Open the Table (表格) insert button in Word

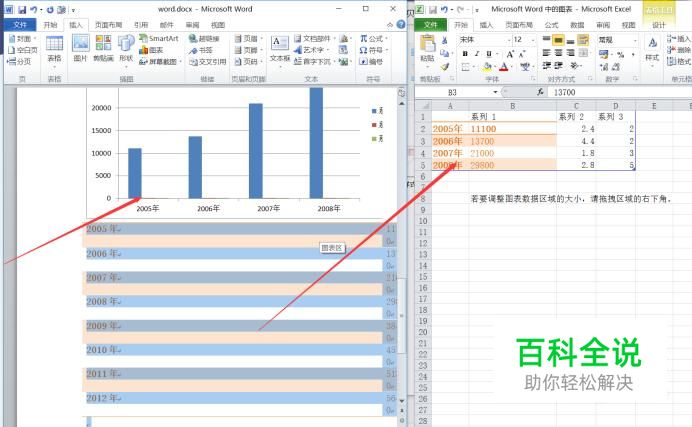55,50
